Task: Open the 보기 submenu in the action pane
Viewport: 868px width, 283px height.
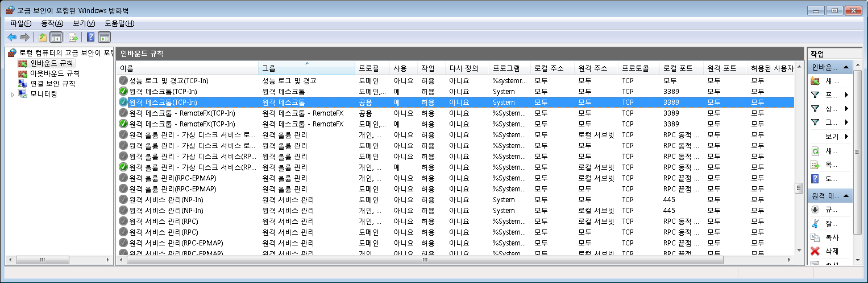Action: click(x=830, y=136)
